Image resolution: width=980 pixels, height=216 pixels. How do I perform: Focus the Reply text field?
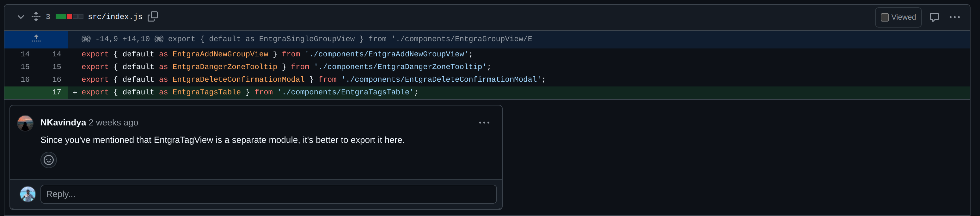tap(269, 194)
